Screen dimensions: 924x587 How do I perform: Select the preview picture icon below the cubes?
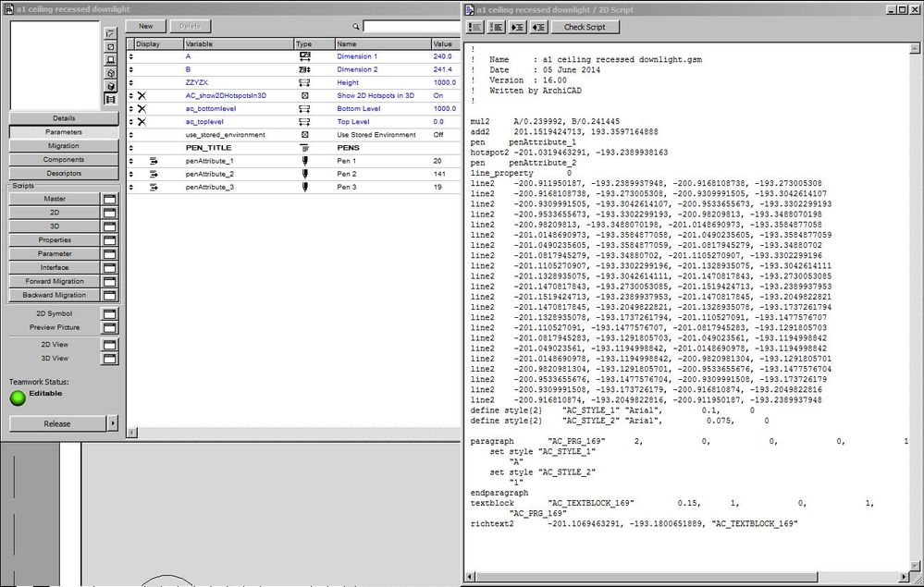coord(110,99)
